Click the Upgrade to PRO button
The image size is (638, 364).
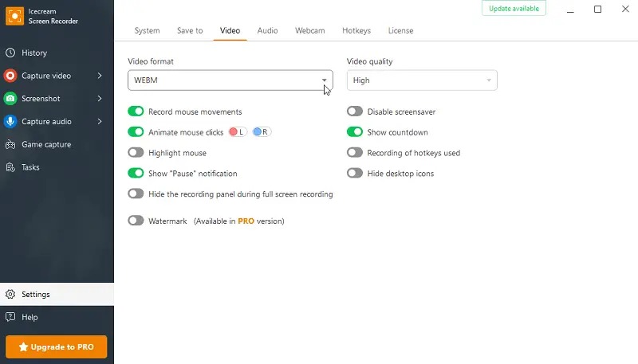(57, 347)
